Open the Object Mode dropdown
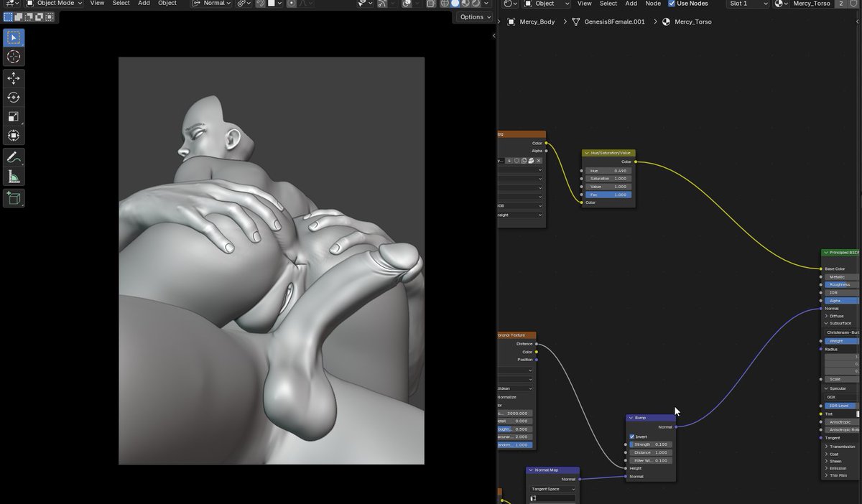Viewport: 862px width, 504px height. (55, 4)
